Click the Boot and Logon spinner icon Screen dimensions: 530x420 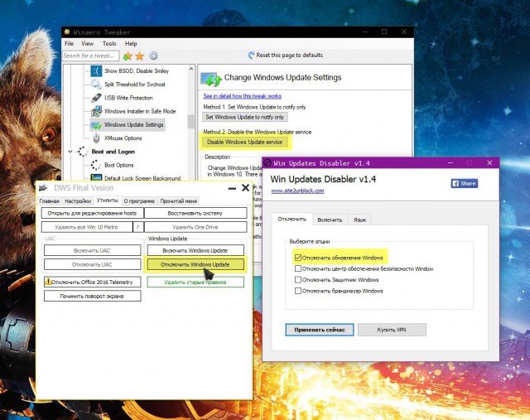83,152
